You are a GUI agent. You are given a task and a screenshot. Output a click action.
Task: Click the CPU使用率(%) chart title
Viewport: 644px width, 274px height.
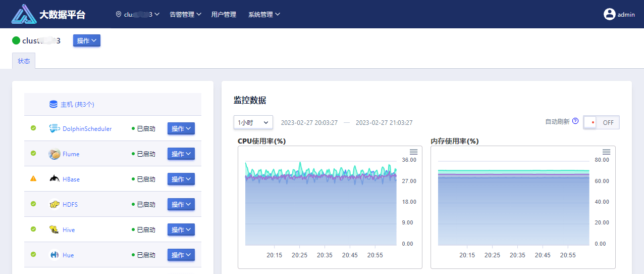261,141
